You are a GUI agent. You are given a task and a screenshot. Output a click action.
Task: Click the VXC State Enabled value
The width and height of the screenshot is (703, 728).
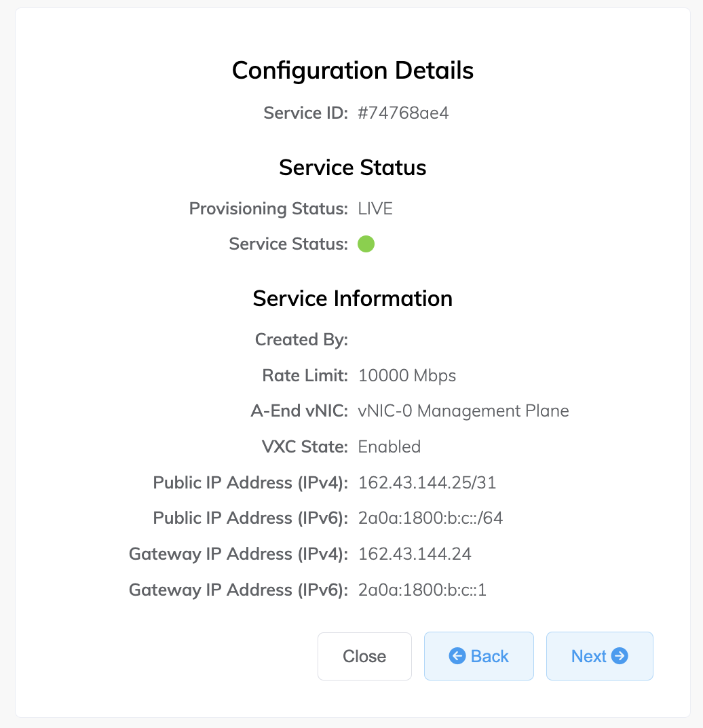click(389, 446)
